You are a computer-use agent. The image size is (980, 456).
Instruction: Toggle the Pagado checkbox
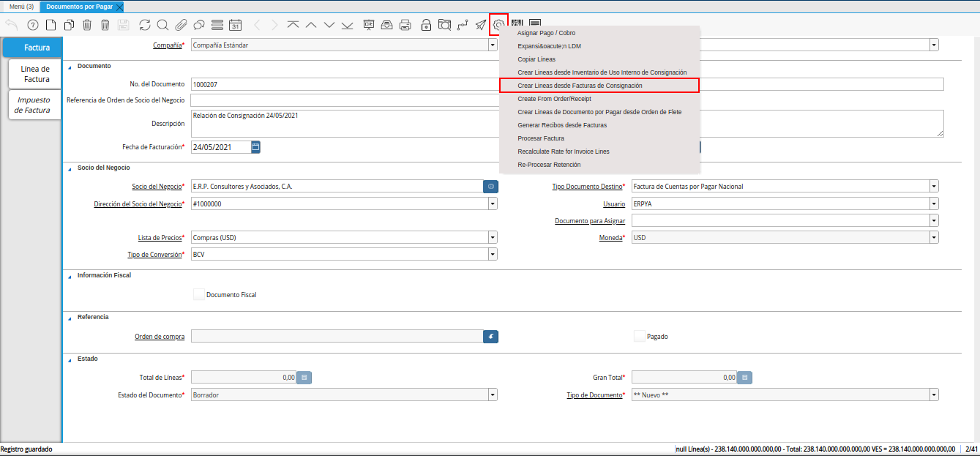(640, 337)
